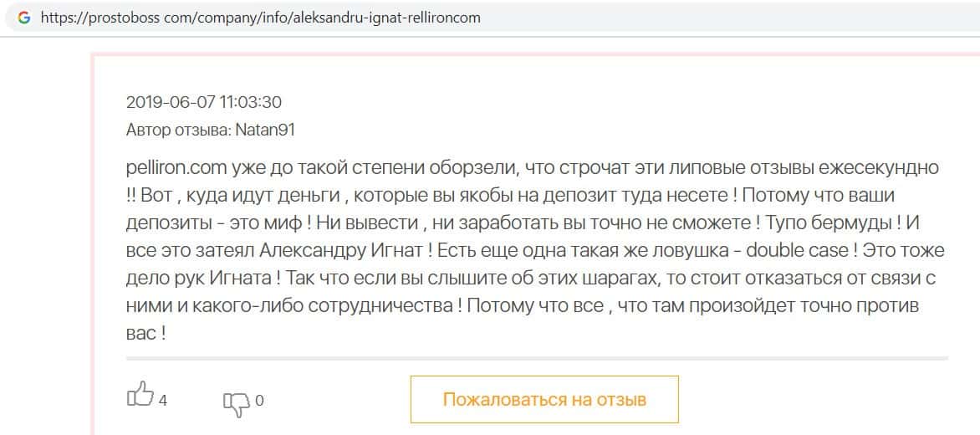Dislike the review with thumbs down icon
Screen dimensions: 980x435
tap(237, 402)
